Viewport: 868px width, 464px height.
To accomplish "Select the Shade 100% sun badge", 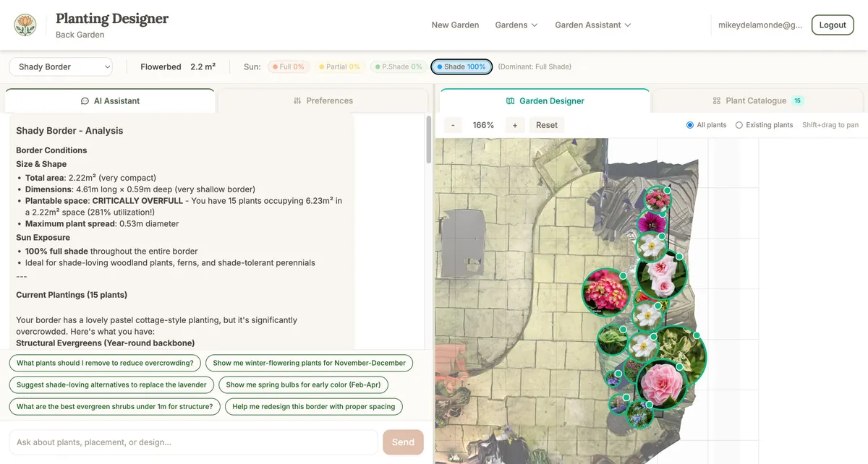I will pyautogui.click(x=461, y=66).
